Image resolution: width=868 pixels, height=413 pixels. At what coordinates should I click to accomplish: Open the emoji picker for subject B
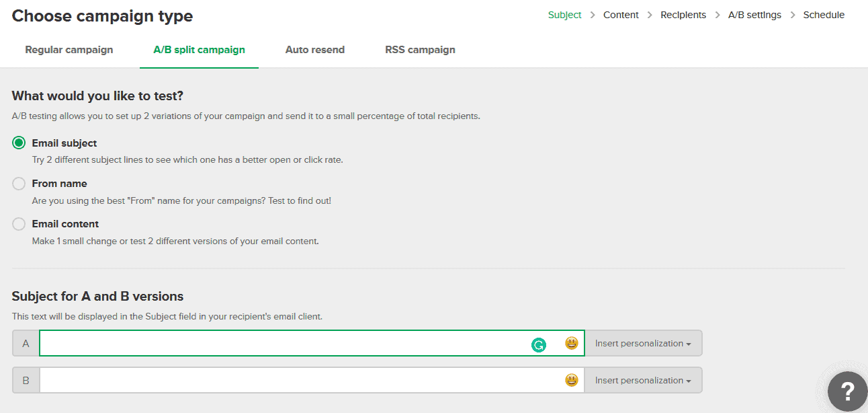(570, 380)
